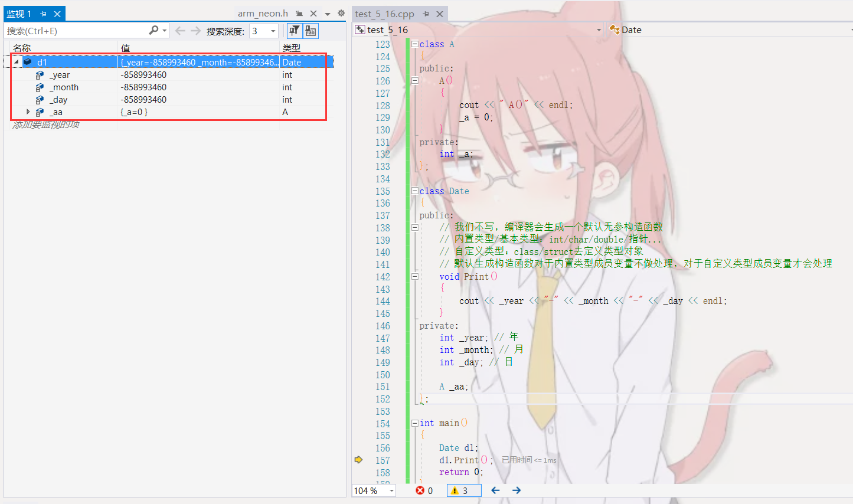Image resolution: width=853 pixels, height=504 pixels.
Task: Collapse the comment block at line 138
Action: (x=414, y=228)
